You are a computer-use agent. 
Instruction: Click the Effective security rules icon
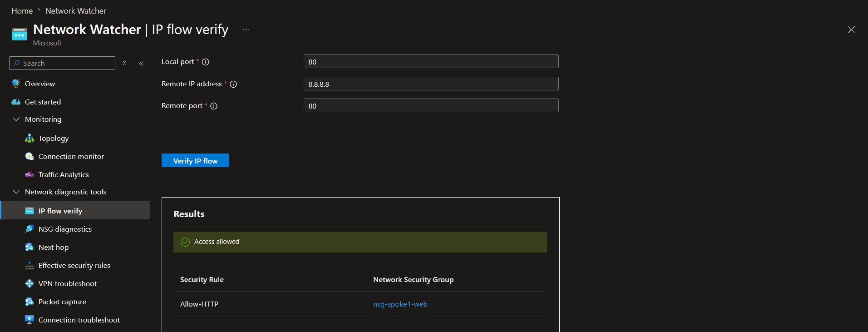coord(30,265)
